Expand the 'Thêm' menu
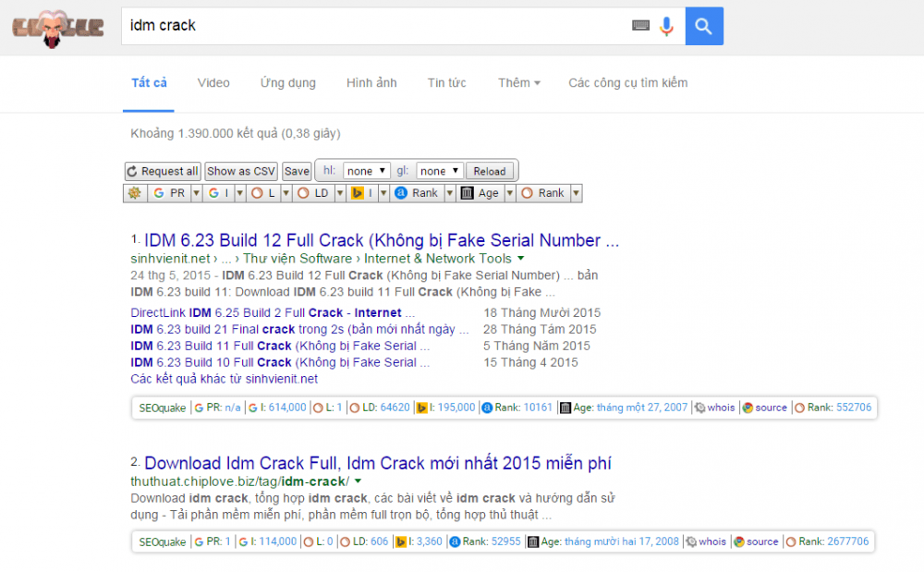Image resolution: width=924 pixels, height=572 pixels. (519, 82)
